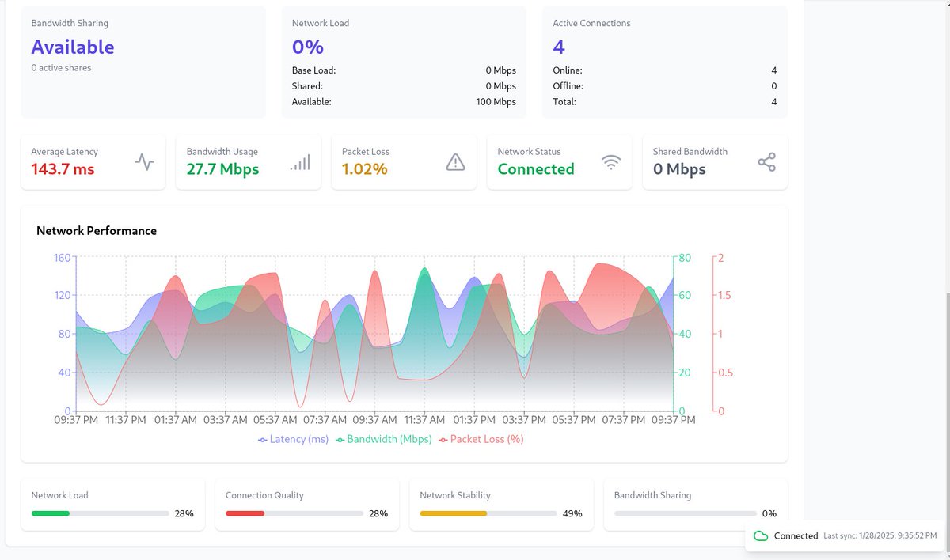Click the 1.5 packet loss axis label

(x=724, y=296)
